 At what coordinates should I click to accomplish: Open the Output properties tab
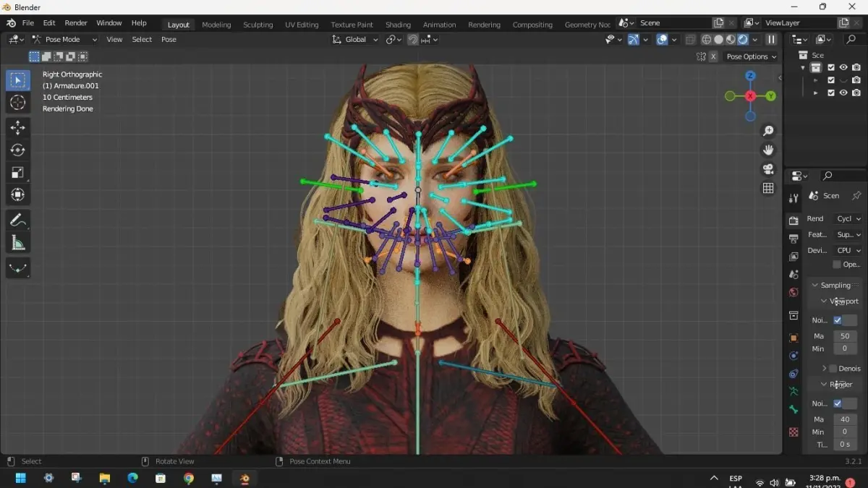tap(793, 238)
